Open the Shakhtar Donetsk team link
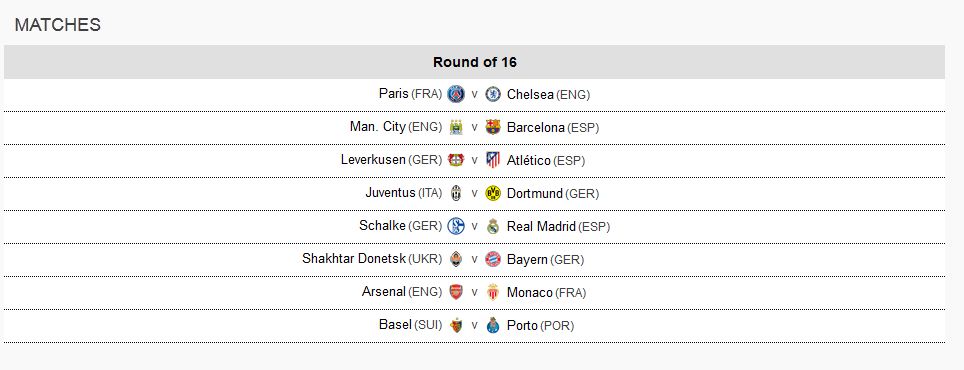The width and height of the screenshot is (964, 370). 354,259
